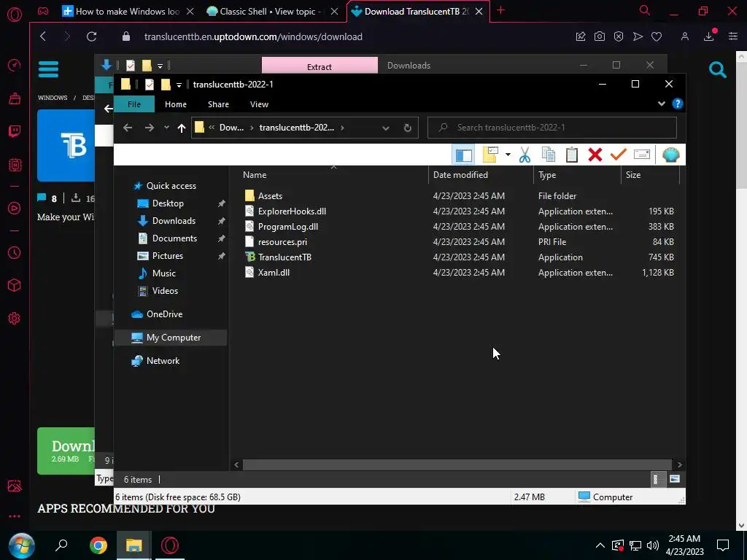This screenshot has height=560, width=747.
Task: Select the Assets folder
Action: tap(270, 195)
